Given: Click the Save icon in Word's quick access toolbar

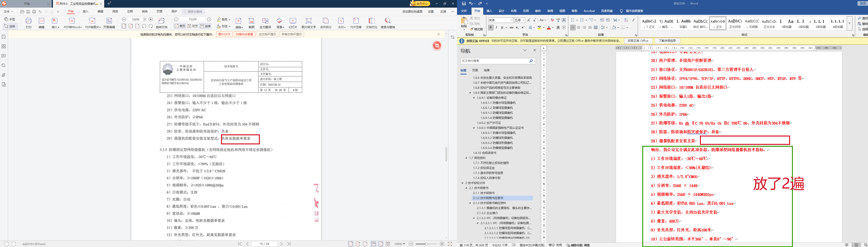Looking at the screenshot, I should pyautogui.click(x=464, y=3).
